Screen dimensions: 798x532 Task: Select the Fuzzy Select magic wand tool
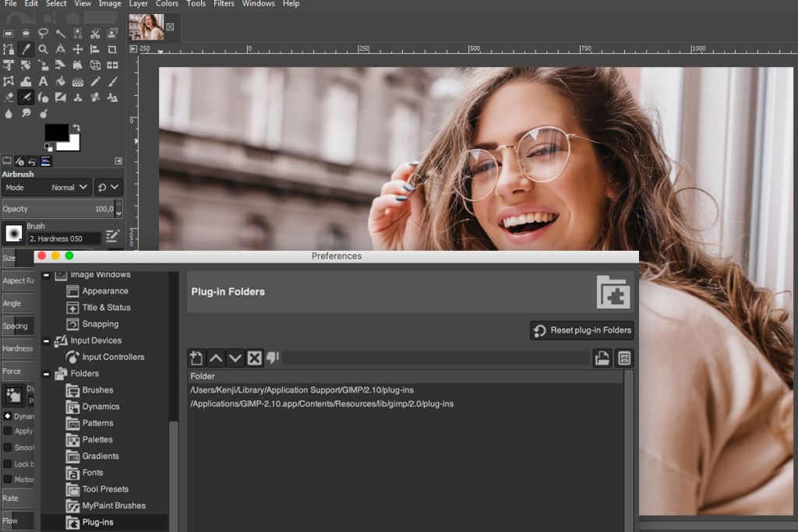(61, 33)
